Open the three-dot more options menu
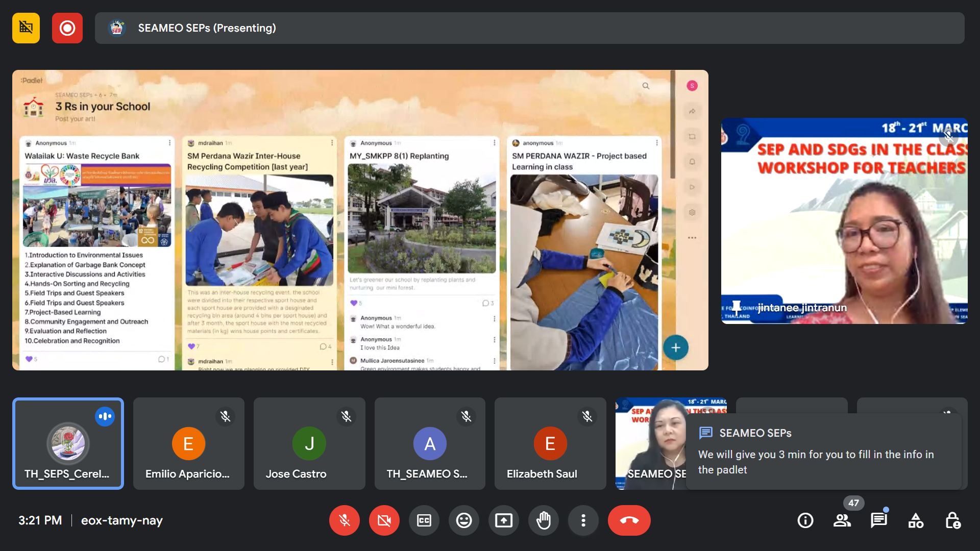980x551 pixels. (583, 520)
